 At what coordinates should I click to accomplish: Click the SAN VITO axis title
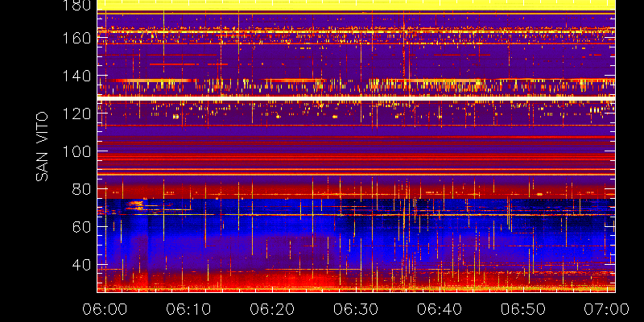click(42, 147)
